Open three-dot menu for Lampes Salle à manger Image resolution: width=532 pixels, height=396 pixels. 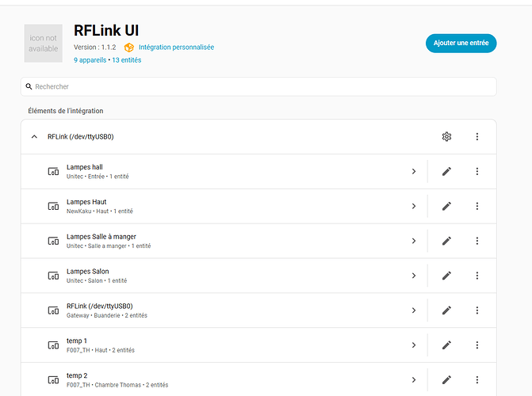(x=477, y=241)
